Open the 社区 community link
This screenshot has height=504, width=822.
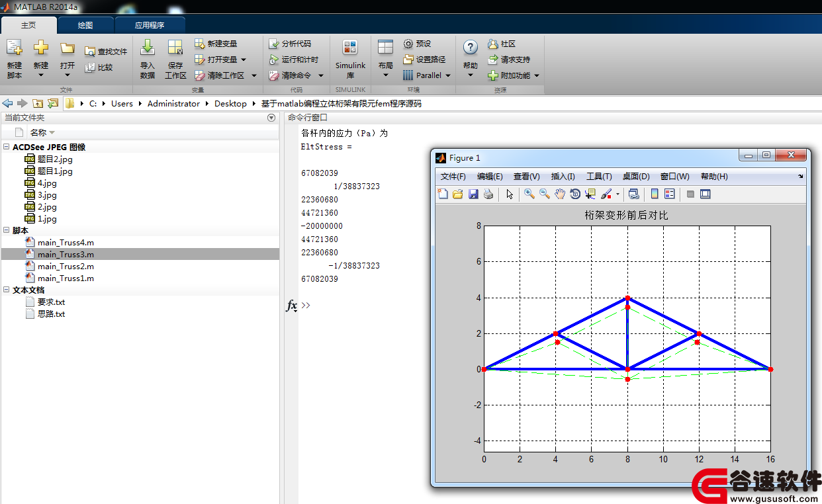tap(502, 44)
